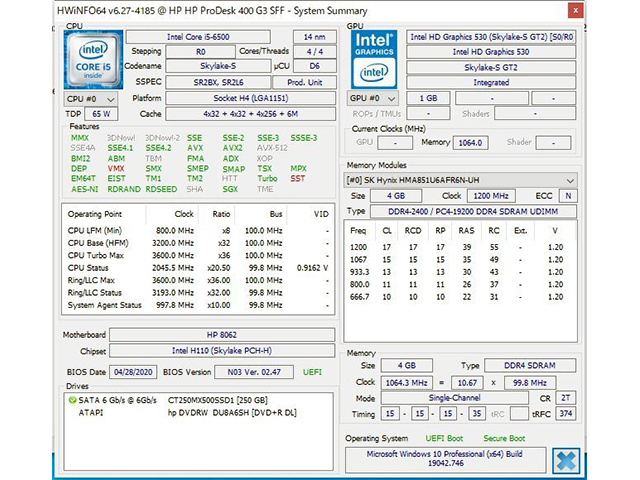
Task: Click the Intel Core i5 CPU logo
Action: click(x=93, y=60)
